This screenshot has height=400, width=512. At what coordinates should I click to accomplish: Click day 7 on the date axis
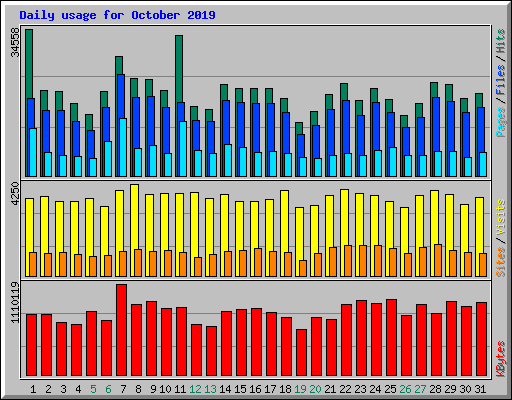click(x=123, y=389)
